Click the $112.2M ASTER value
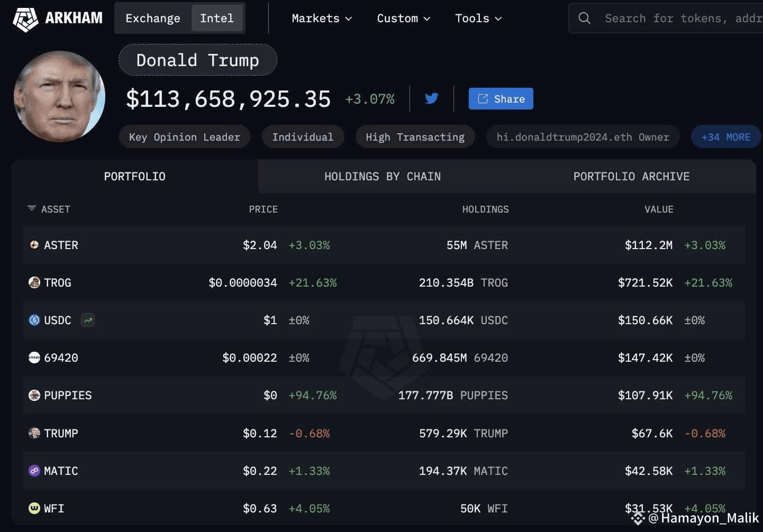This screenshot has height=532, width=763. tap(649, 245)
